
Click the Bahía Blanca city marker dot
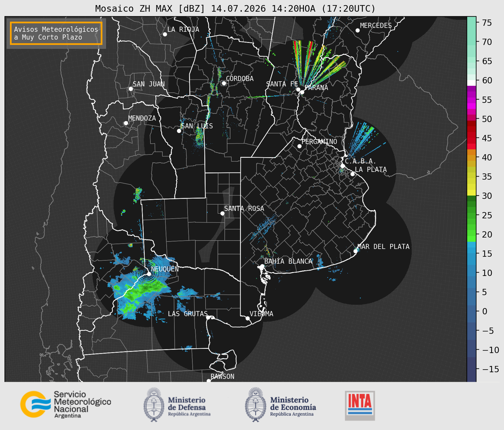click(x=262, y=266)
